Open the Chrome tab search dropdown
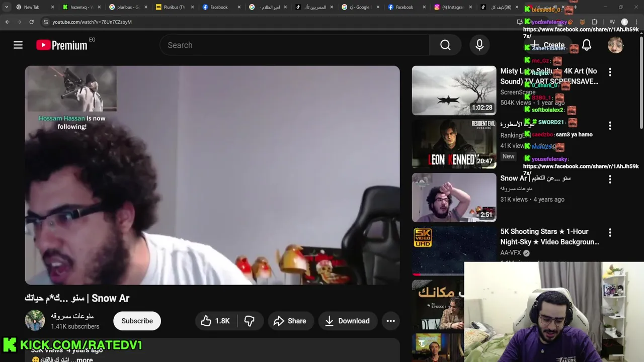Screen dimensions: 644x362 point(6,7)
